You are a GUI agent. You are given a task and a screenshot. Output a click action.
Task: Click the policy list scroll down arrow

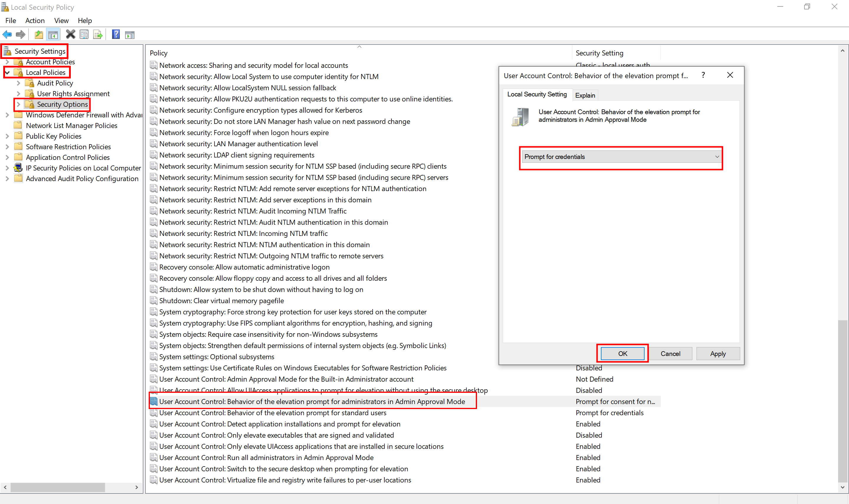pyautogui.click(x=843, y=487)
